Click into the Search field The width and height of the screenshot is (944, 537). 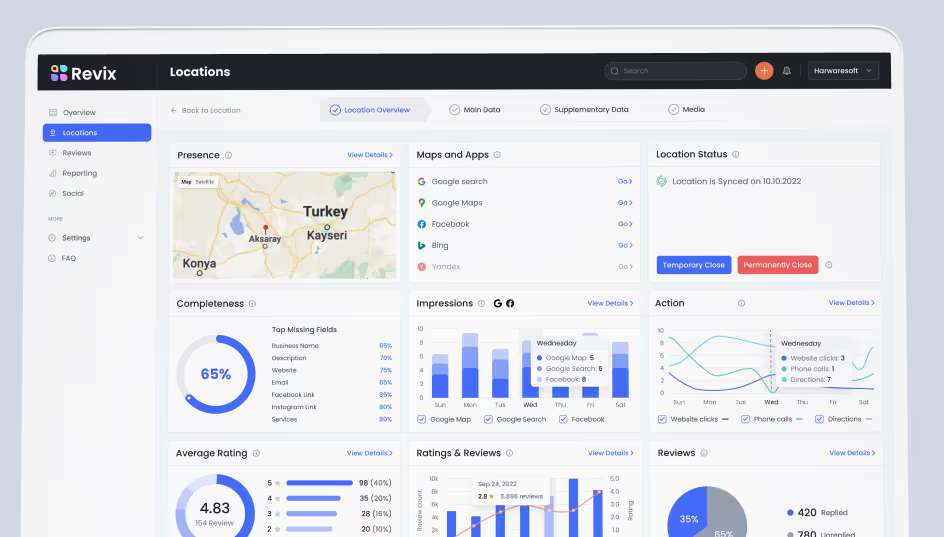pos(676,71)
